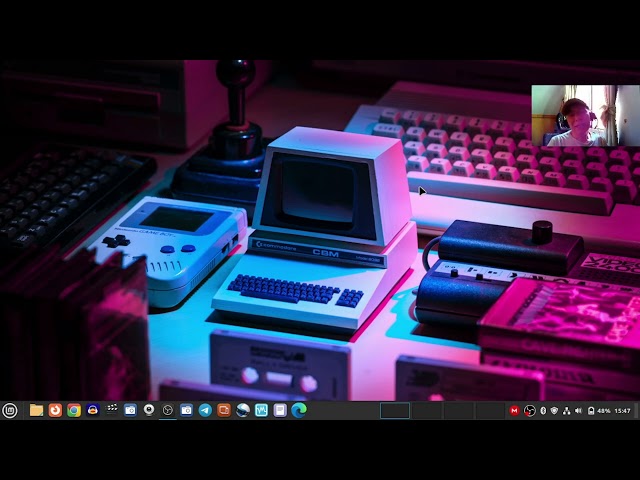This screenshot has height=480, width=640.
Task: Click the battery indicator showing 48%
Action: coord(599,411)
